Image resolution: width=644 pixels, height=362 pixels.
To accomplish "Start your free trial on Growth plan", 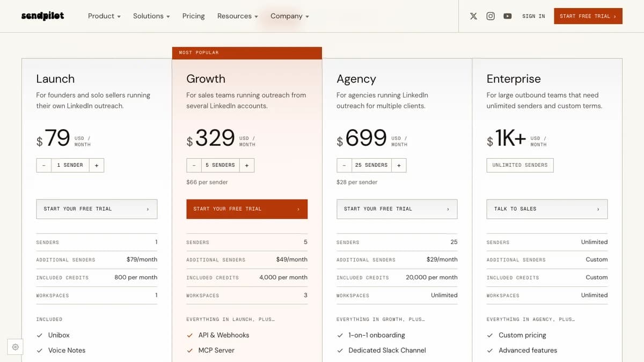I will (247, 209).
